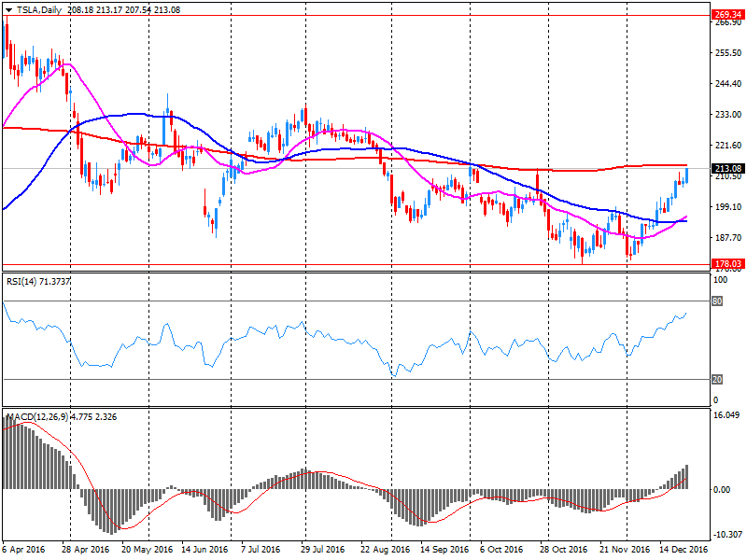747x560 pixels.
Task: Click the triangle arrow beside TSLA,Daily
Action: click(x=8, y=9)
